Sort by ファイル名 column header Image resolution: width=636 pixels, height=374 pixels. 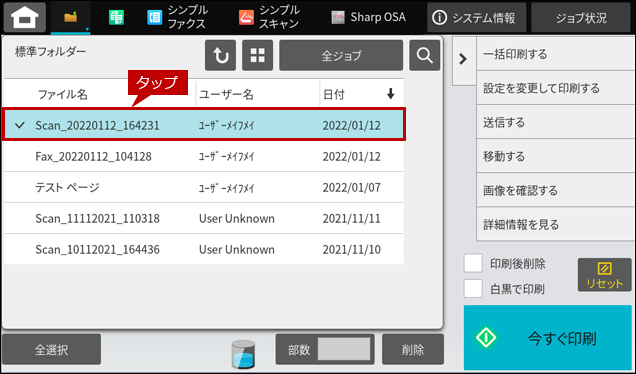point(62,95)
